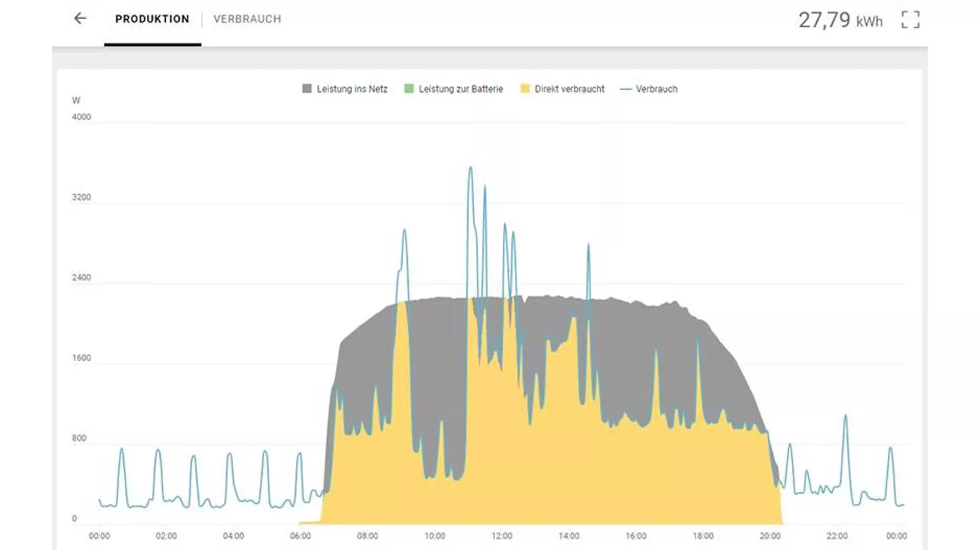Click the gray 'Leistung ins Netz' swatch
The image size is (980, 550).
click(307, 89)
